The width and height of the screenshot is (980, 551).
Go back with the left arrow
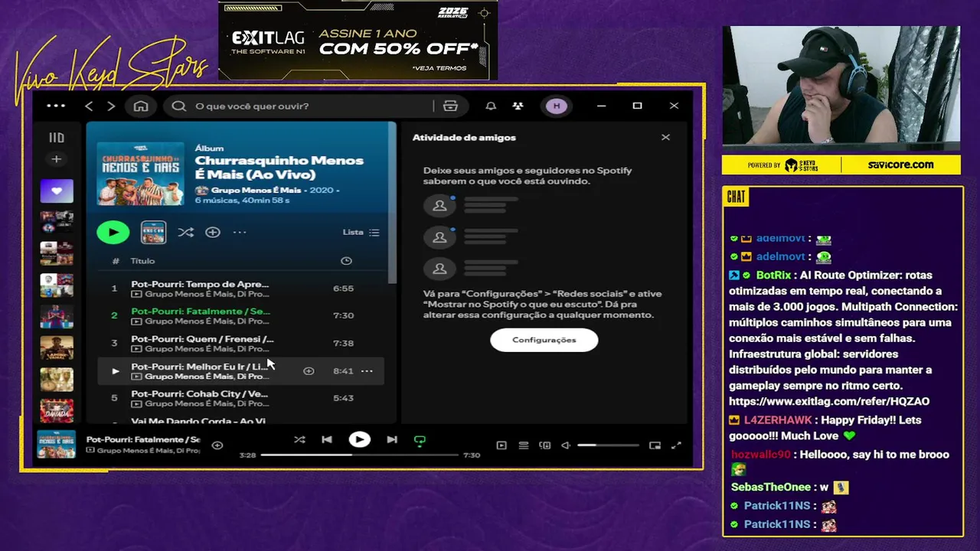tap(89, 106)
